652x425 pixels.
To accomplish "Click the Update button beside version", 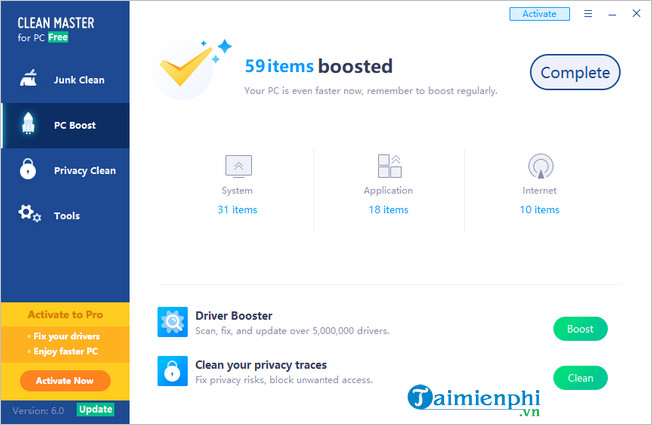I will (96, 410).
